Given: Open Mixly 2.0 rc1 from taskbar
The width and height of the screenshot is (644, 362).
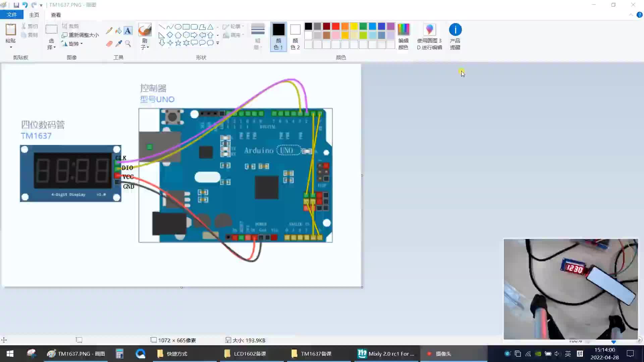Looking at the screenshot, I should pos(386,354).
